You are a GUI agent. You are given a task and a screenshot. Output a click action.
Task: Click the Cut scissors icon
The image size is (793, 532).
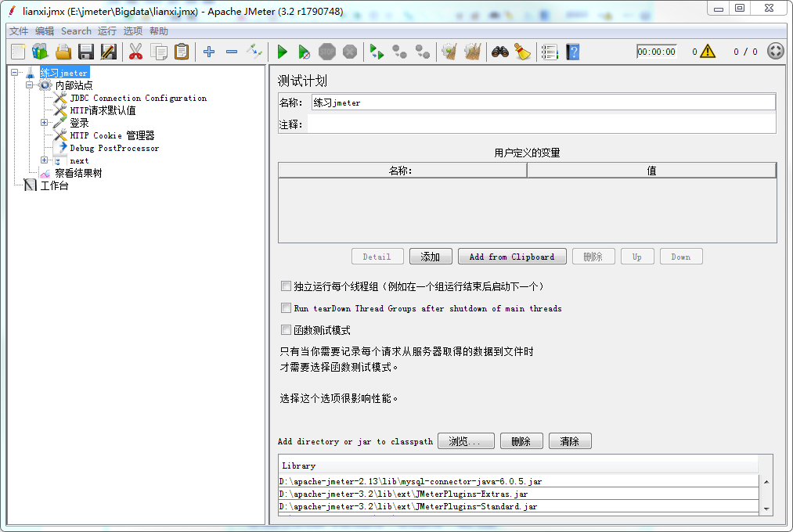pyautogui.click(x=135, y=51)
